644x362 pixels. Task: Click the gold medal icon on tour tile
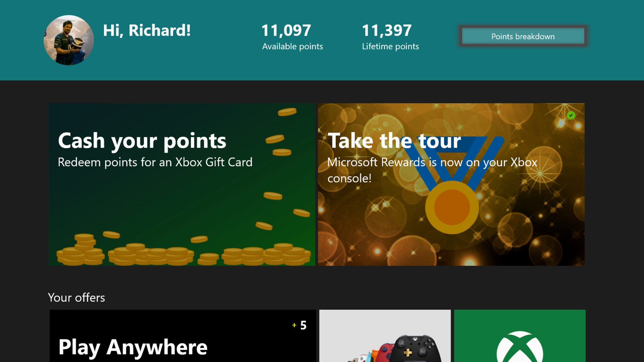coord(452,207)
